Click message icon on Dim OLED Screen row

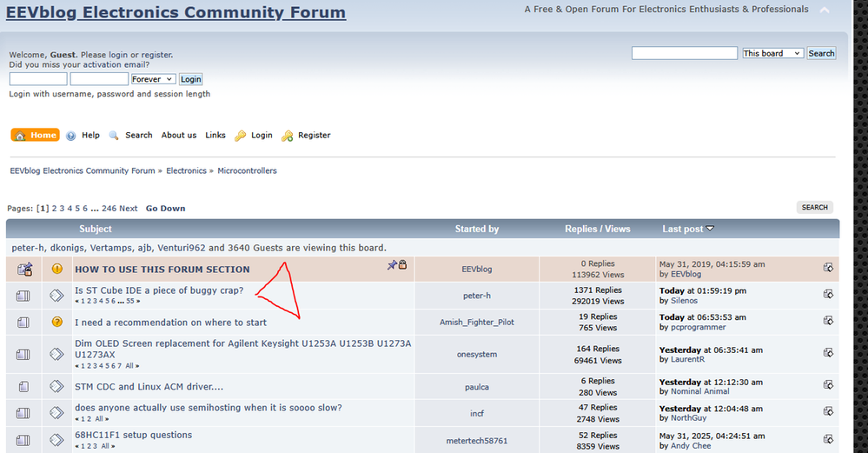[56, 354]
